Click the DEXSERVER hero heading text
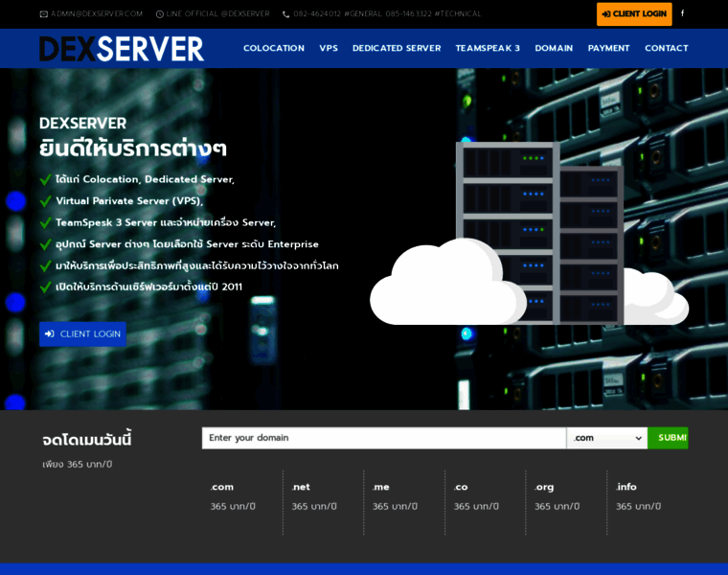 point(82,124)
